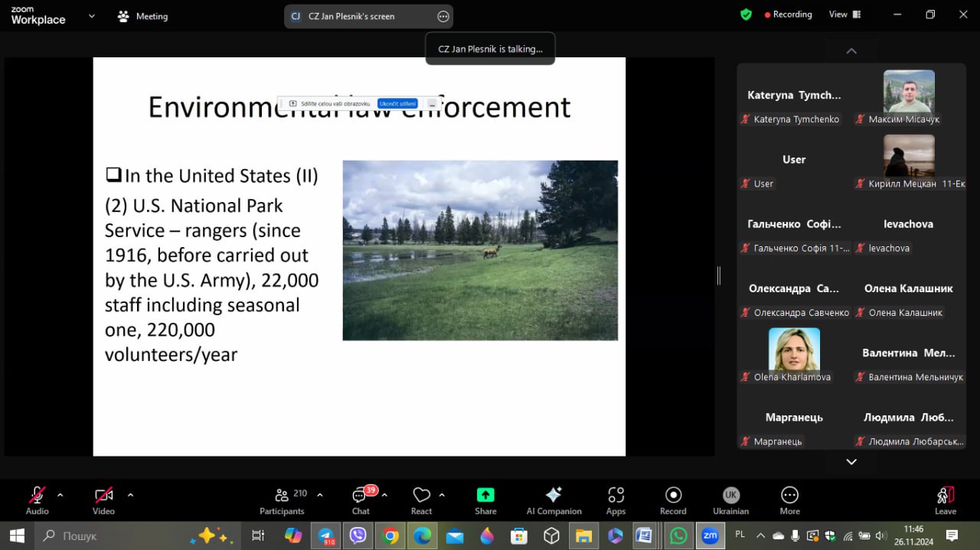The image size is (980, 550).
Task: Expand the Participants options caret
Action: click(320, 495)
